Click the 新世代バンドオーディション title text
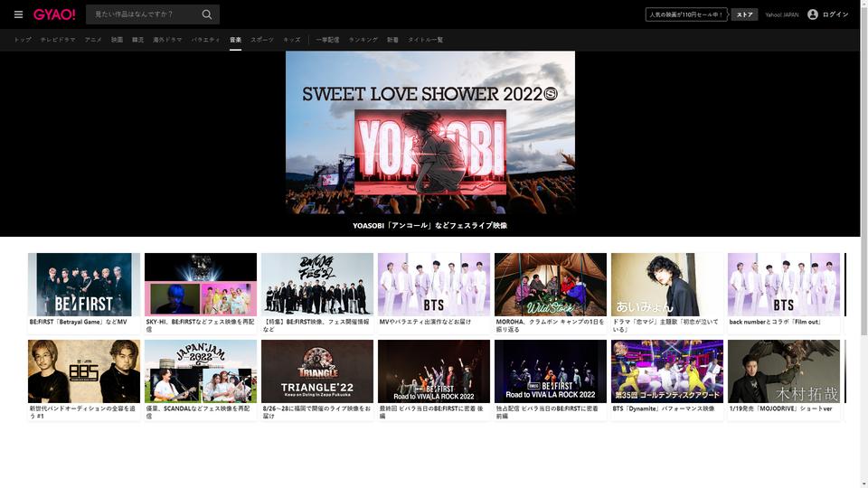The width and height of the screenshot is (868, 488). [82, 412]
